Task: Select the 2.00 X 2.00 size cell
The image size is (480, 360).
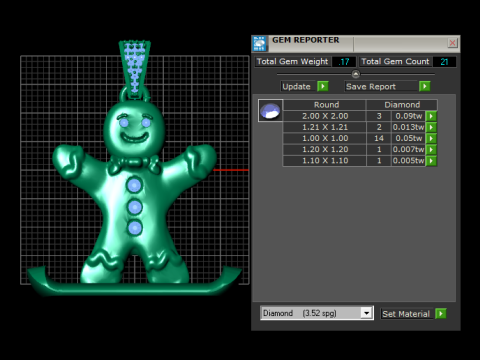Action: (x=324, y=116)
